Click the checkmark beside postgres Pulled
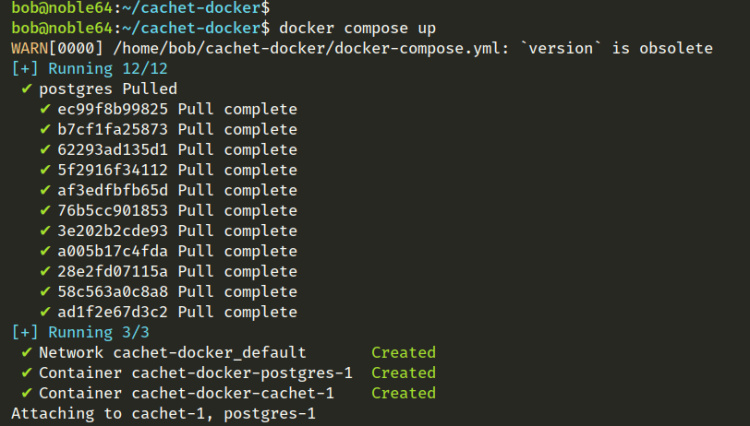Viewport: 750px width, 426px height. pos(25,89)
